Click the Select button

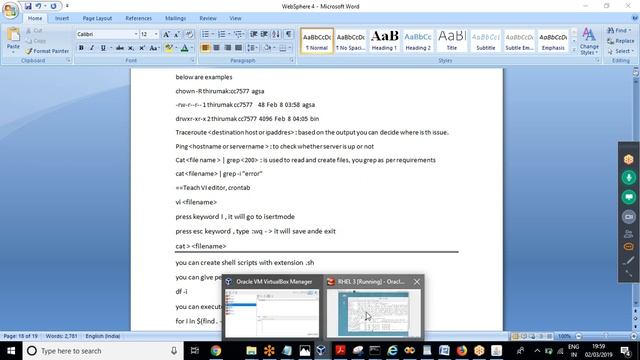pos(620,51)
